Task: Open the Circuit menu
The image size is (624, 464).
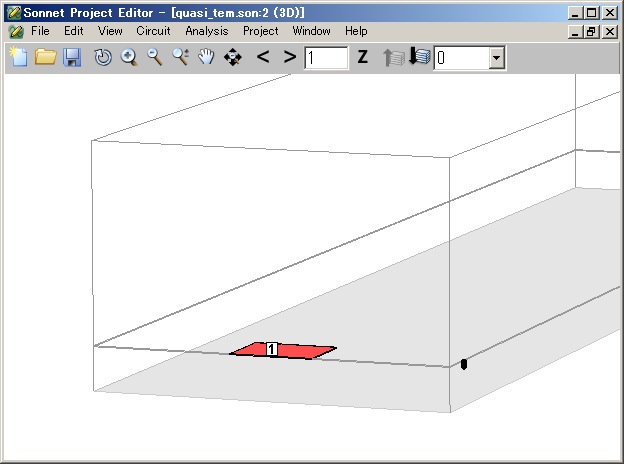Action: pos(153,31)
